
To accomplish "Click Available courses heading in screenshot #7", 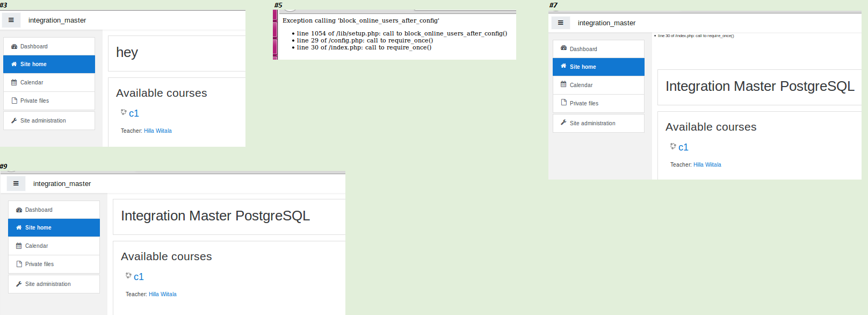I will coord(711,127).
